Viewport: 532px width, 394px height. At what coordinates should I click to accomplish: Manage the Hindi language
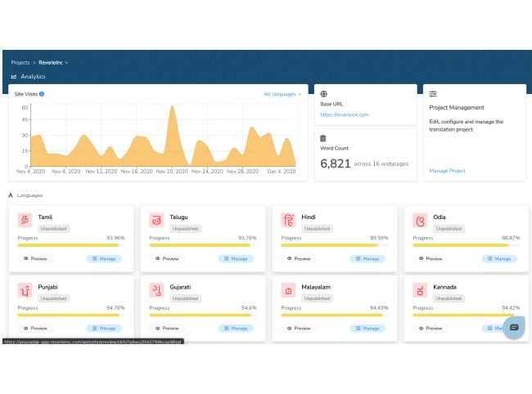[367, 259]
